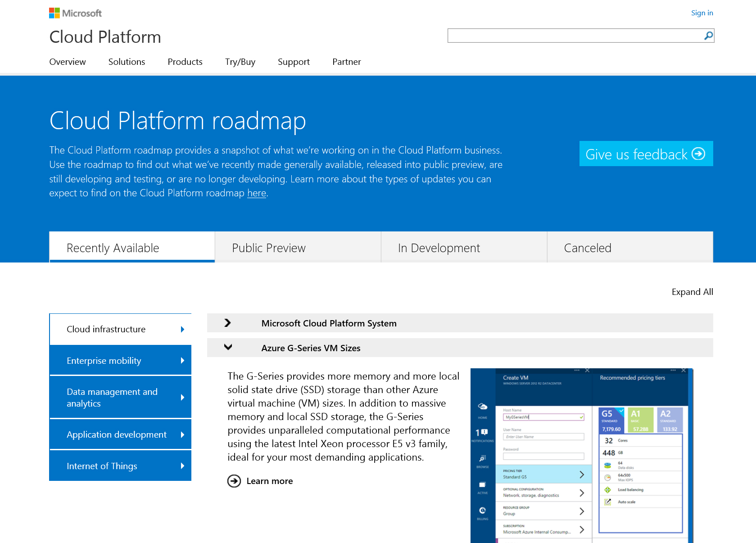Focus the search input field
This screenshot has width=756, height=543.
[x=575, y=36]
